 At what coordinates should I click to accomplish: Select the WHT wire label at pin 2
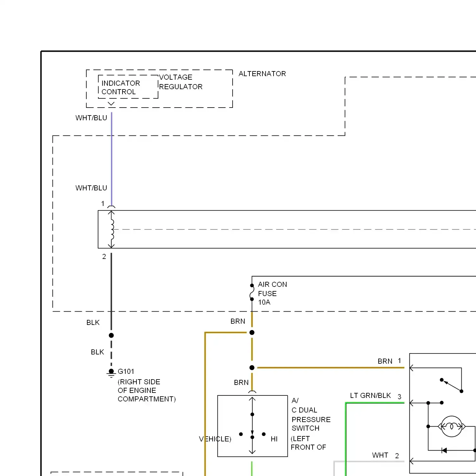coord(380,455)
